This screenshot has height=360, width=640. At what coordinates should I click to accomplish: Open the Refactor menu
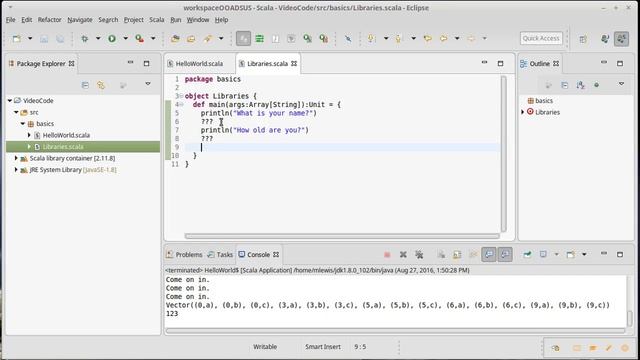point(49,20)
